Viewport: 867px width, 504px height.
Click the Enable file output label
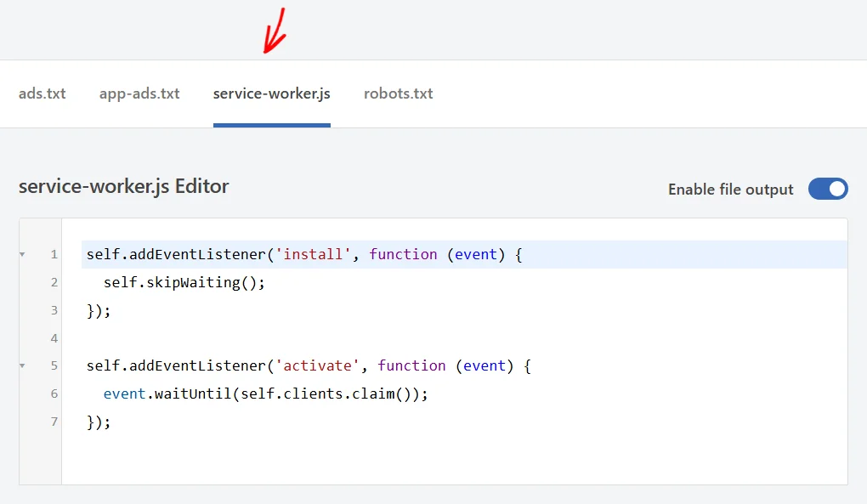(x=730, y=189)
